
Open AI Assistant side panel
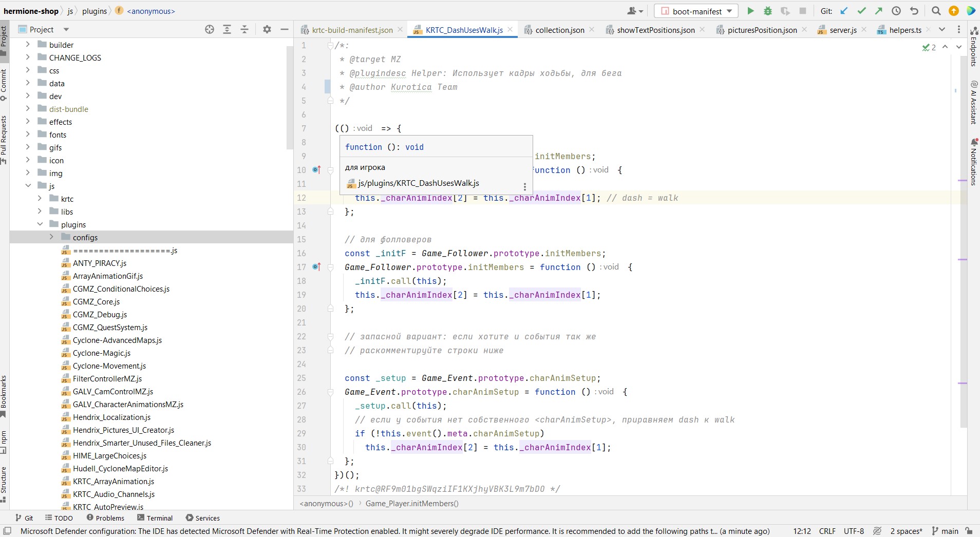(973, 102)
